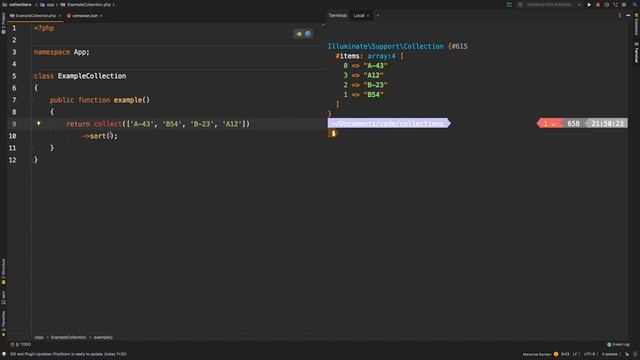Click the example function name on line 7
The image size is (640, 360).
click(x=128, y=100)
